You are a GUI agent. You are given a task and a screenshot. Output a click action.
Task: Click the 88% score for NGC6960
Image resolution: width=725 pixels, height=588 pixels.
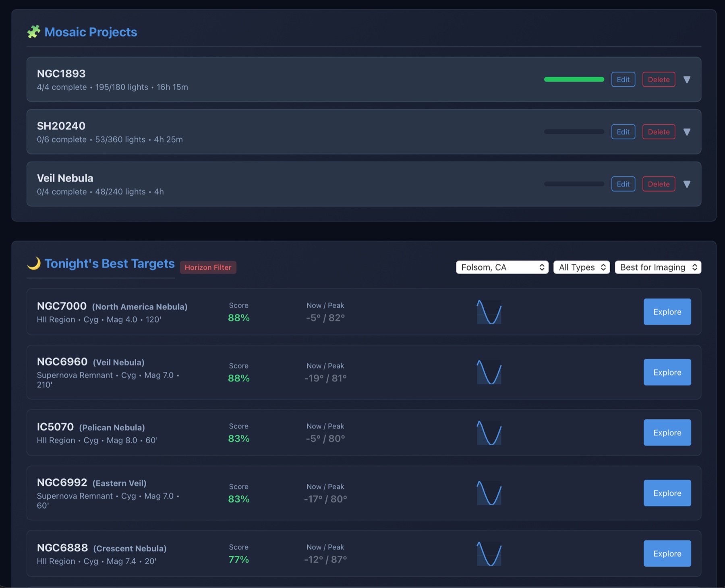pyautogui.click(x=239, y=378)
